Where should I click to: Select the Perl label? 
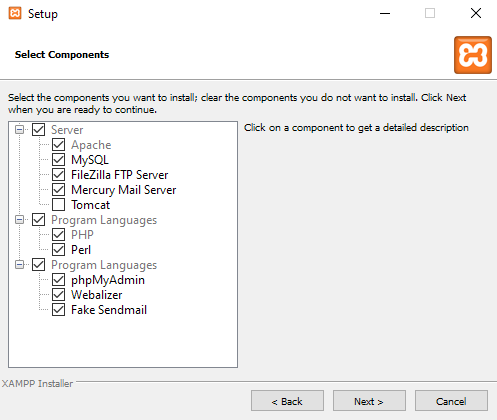point(81,250)
